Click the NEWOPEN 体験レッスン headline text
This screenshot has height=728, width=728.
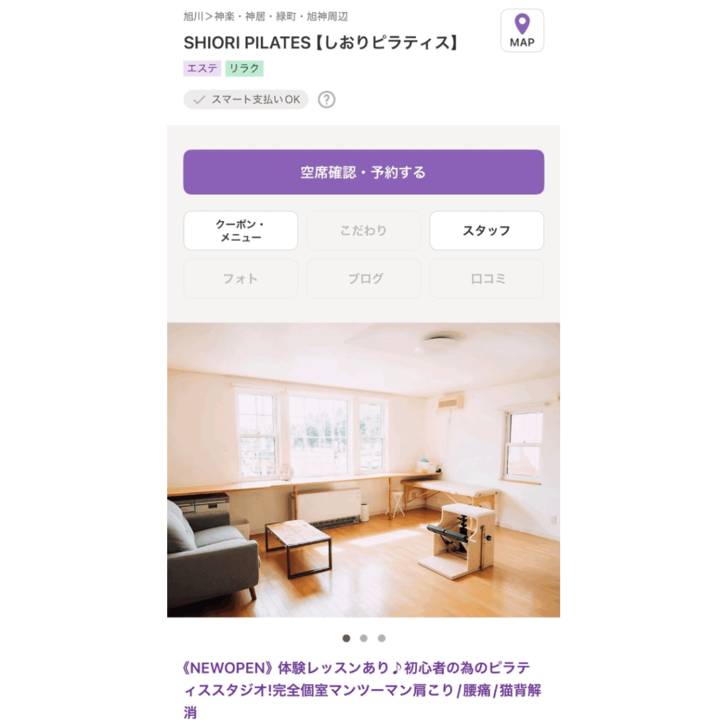pyautogui.click(x=362, y=690)
